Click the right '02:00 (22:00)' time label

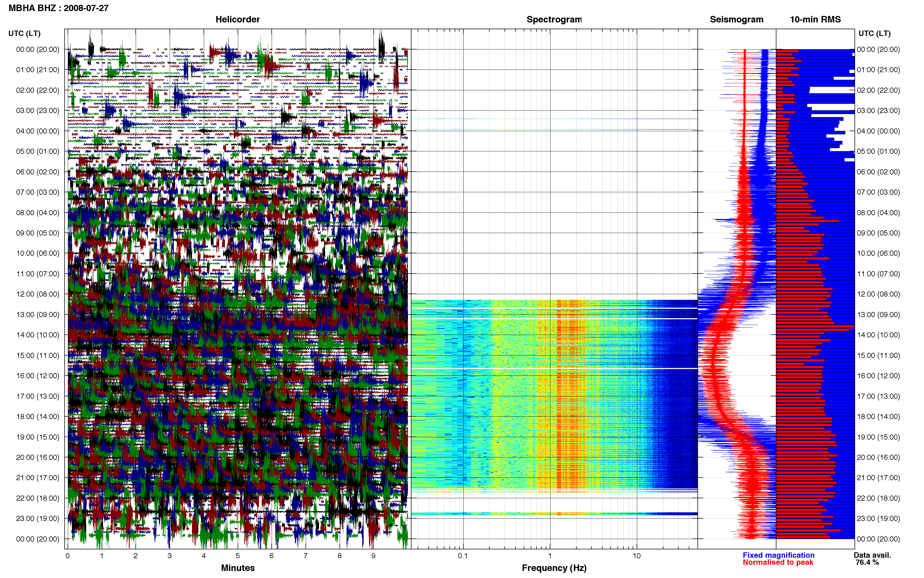tap(878, 90)
